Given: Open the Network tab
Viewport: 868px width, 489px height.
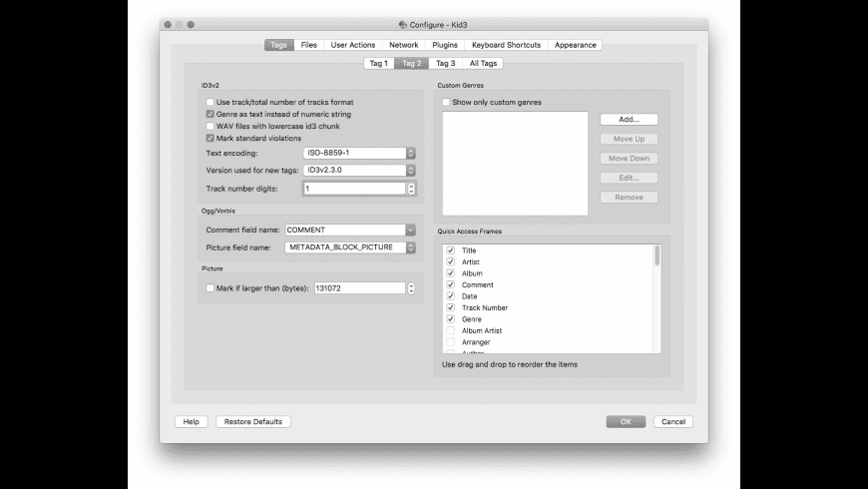Looking at the screenshot, I should 403,45.
